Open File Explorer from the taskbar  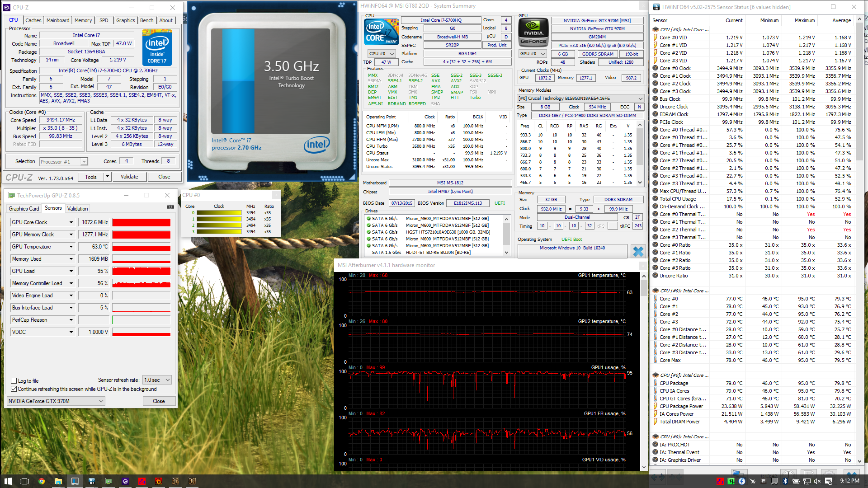(x=58, y=481)
